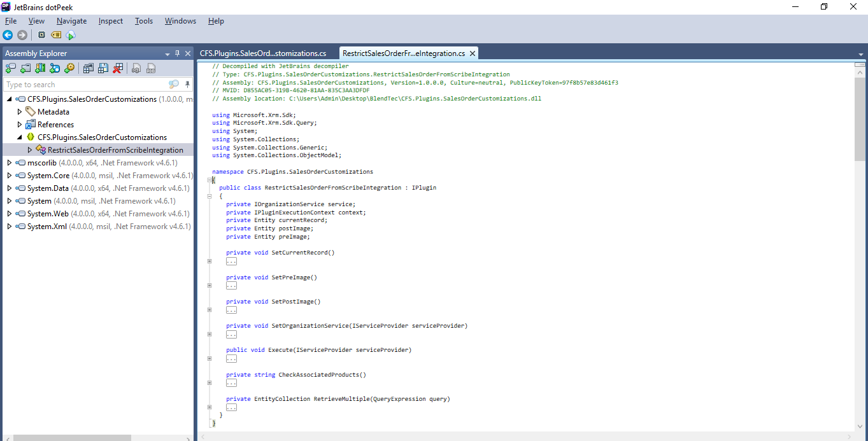Toggle the pin inside the search box
Image resolution: width=868 pixels, height=441 pixels.
pyautogui.click(x=187, y=84)
